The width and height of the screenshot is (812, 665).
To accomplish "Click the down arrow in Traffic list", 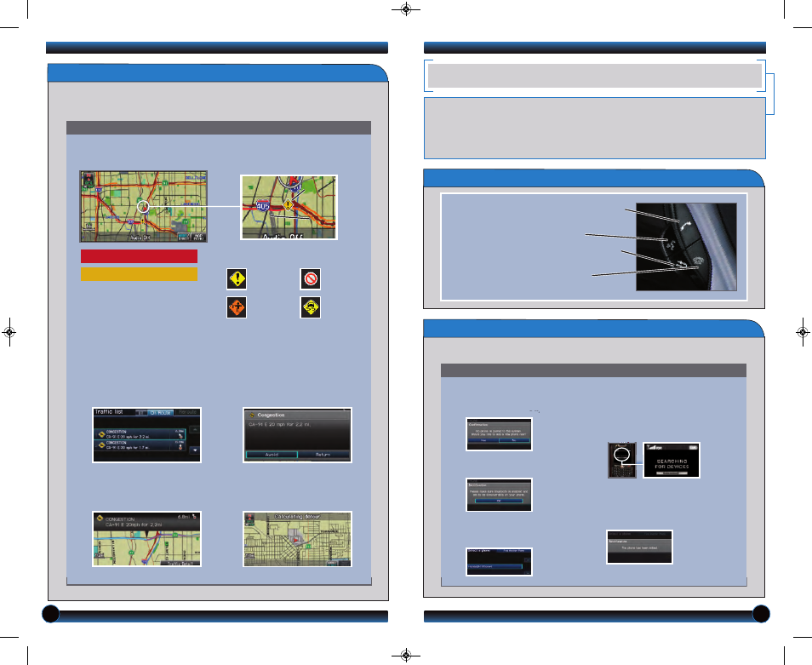I will pyautogui.click(x=195, y=450).
